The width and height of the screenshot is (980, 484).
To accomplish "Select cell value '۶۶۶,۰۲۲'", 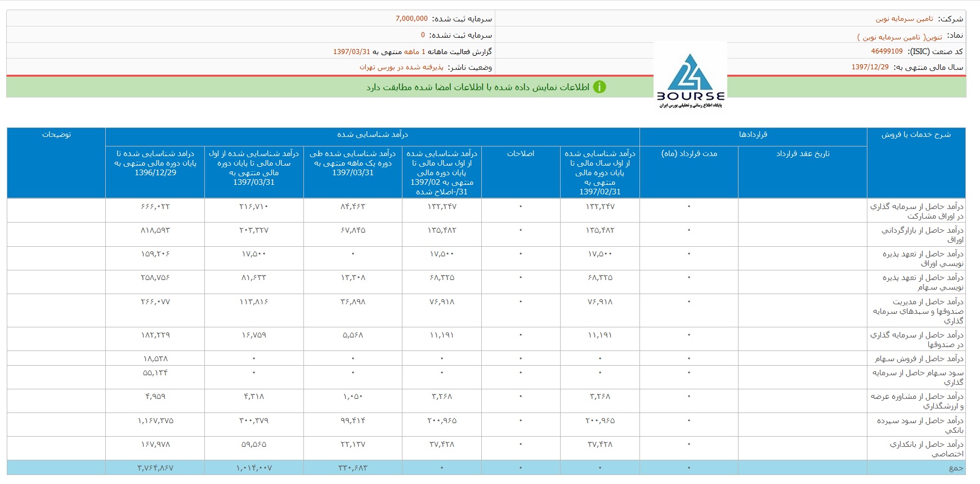I will click(155, 207).
